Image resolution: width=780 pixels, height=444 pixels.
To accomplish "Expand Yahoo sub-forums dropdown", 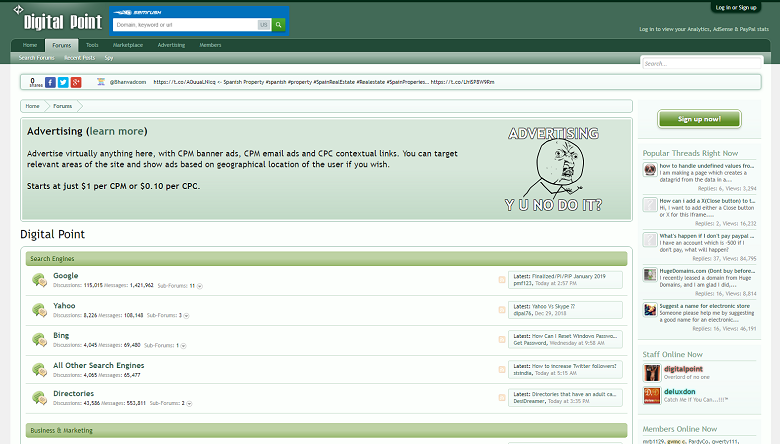I will click(187, 316).
